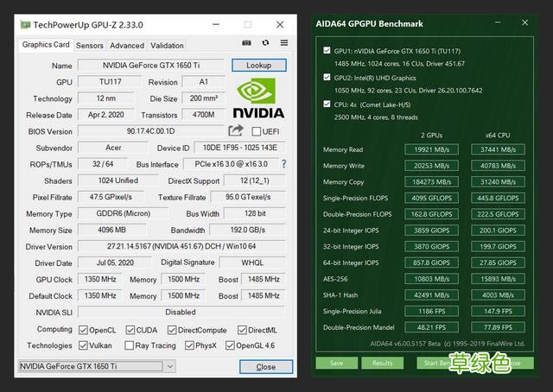Click the GPU-Z refresh icon
The width and height of the screenshot is (553, 392).
tap(265, 42)
